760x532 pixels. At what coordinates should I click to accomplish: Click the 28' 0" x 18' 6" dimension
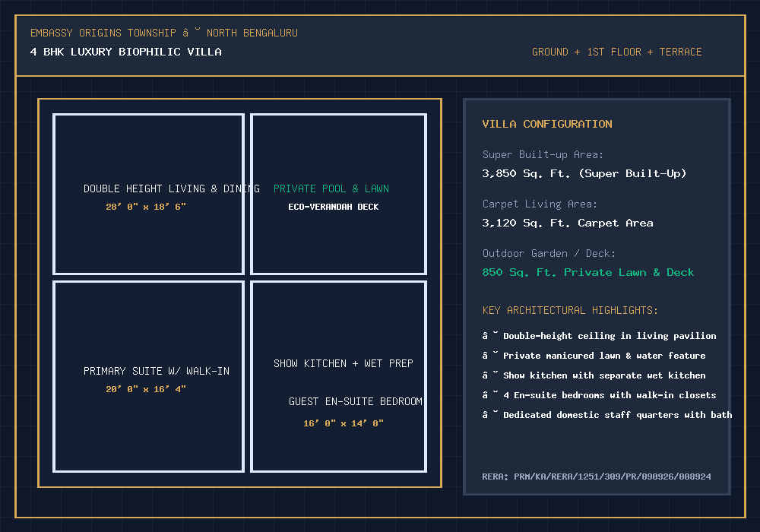click(x=146, y=207)
